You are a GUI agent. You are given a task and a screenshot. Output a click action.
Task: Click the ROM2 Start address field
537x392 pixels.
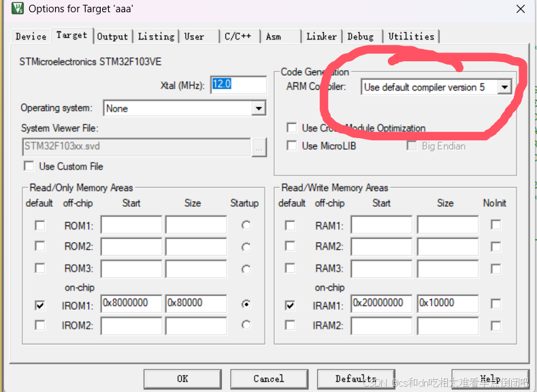pyautogui.click(x=131, y=246)
